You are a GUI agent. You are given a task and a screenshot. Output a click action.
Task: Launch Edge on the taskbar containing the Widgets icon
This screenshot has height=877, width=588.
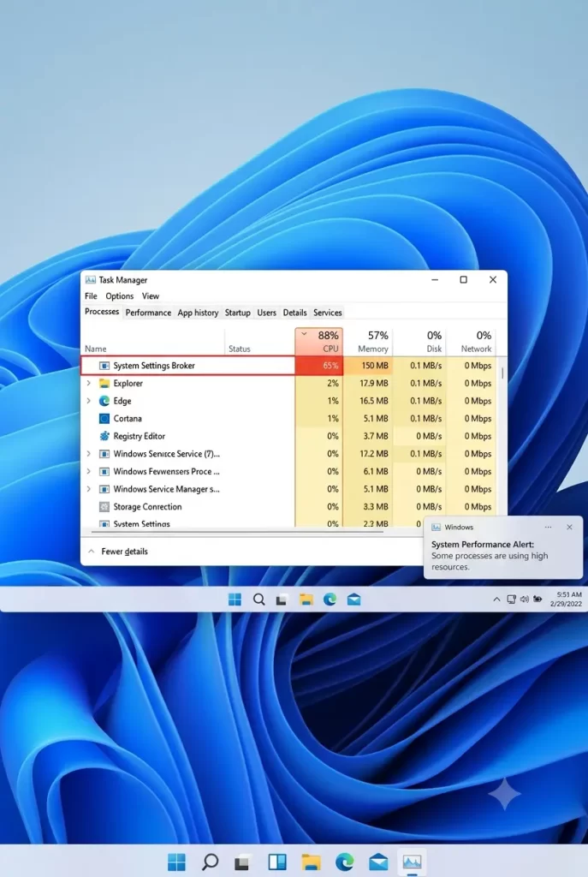tap(345, 862)
